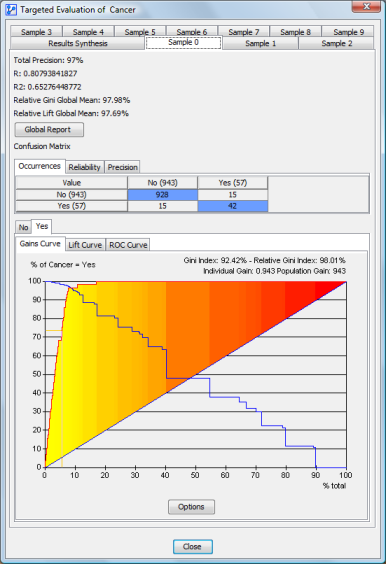Select the Sample 8 tab

(x=295, y=32)
